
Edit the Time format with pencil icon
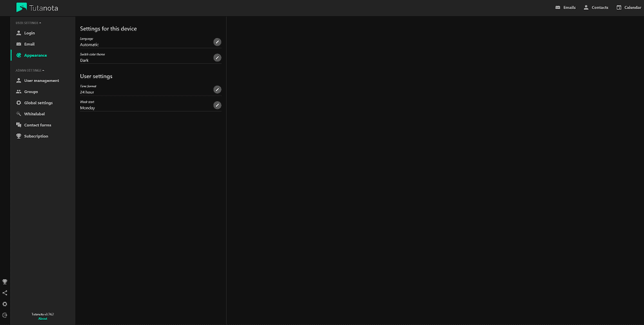[217, 90]
